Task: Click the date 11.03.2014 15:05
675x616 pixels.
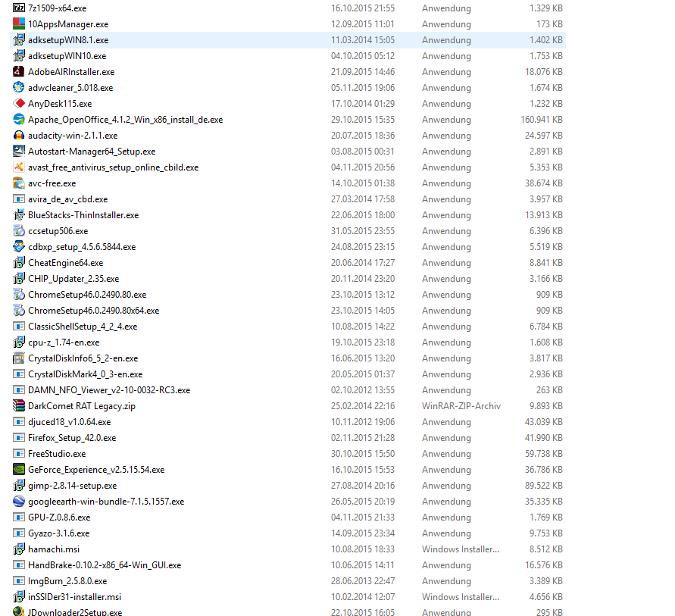Action: pos(362,40)
